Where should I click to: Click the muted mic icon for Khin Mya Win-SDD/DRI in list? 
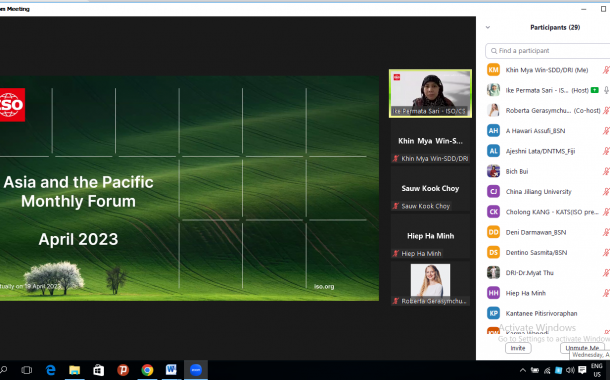(606, 70)
